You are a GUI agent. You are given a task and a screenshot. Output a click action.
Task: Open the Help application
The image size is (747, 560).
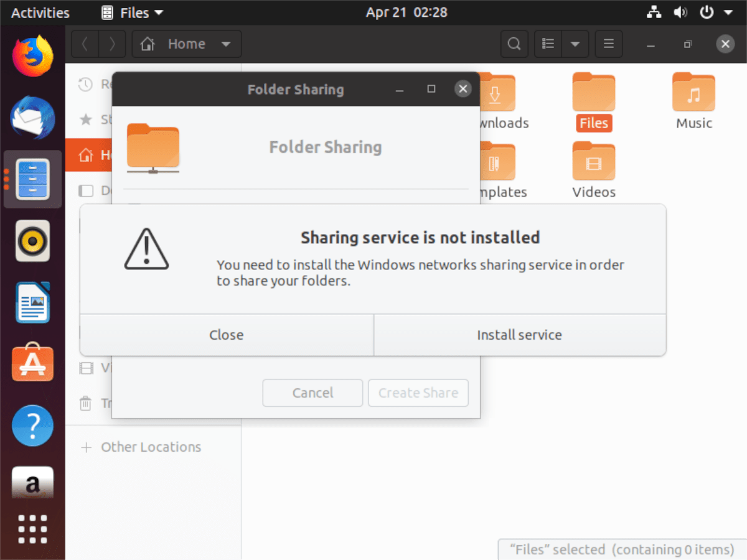pyautogui.click(x=32, y=426)
